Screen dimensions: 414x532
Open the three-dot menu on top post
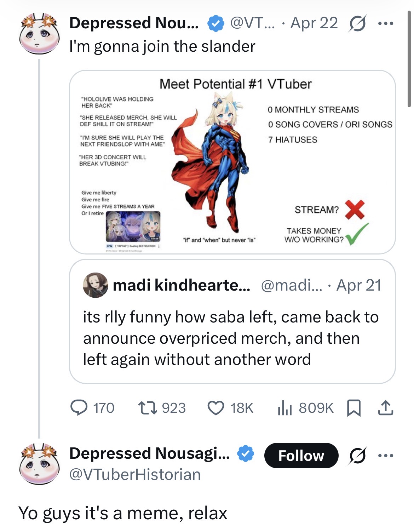(385, 24)
